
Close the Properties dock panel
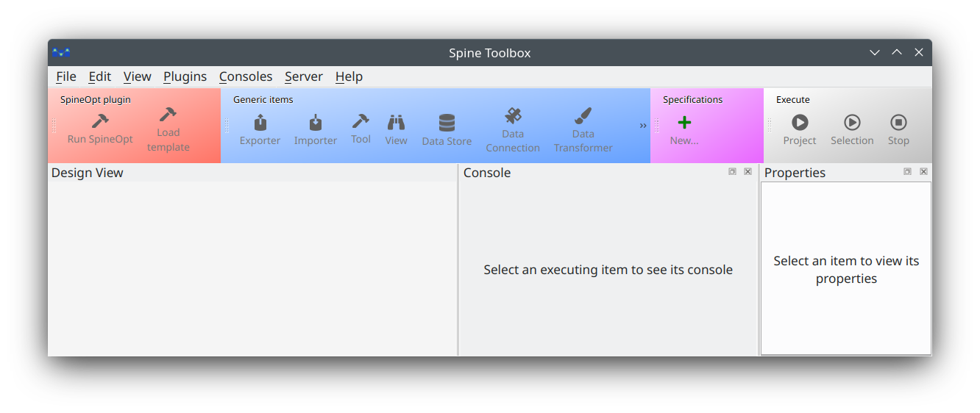(923, 171)
